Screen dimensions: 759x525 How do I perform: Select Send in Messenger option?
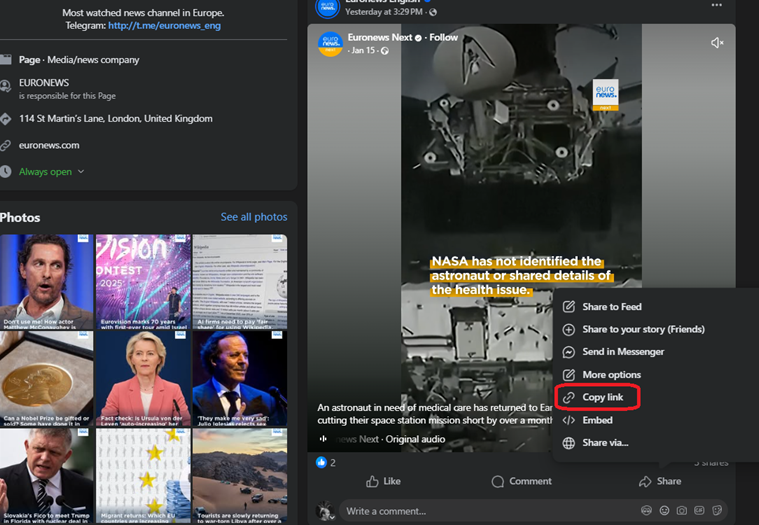tap(623, 352)
